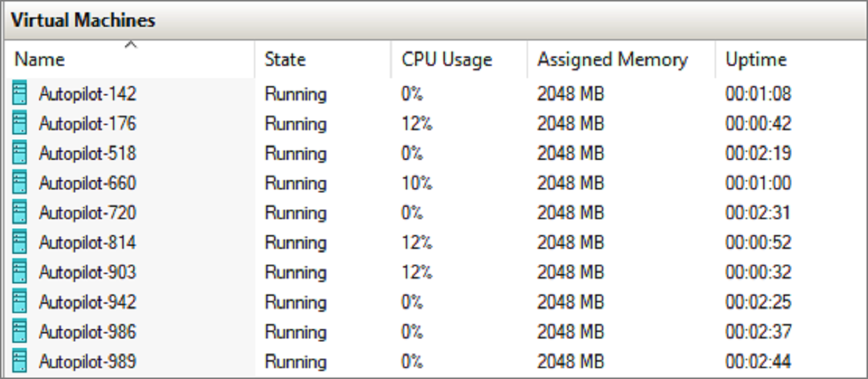This screenshot has height=379, width=868.
Task: Select the 00:02:44 uptime value for Autopilot-989
Action: [758, 361]
